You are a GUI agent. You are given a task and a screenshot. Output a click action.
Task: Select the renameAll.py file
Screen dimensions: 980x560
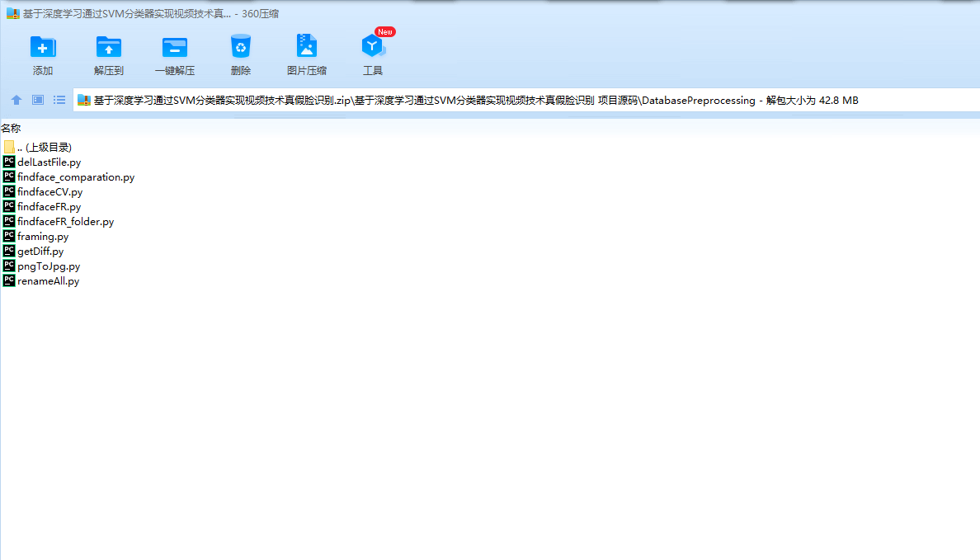pyautogui.click(x=48, y=281)
